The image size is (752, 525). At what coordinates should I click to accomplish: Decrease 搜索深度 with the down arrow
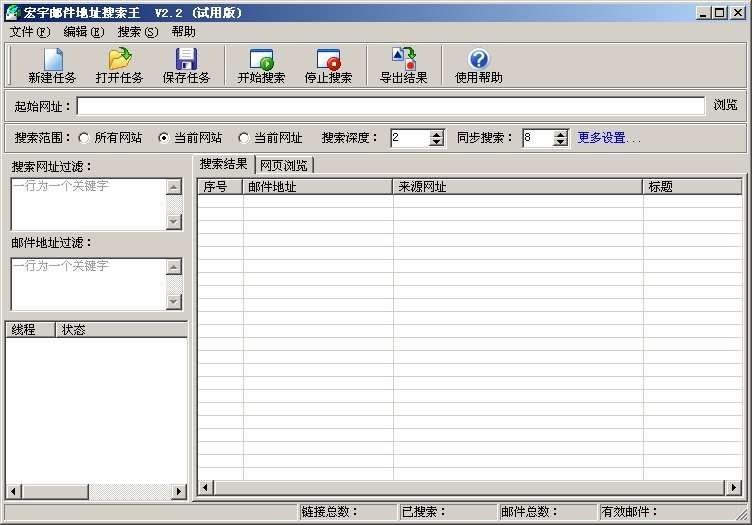tap(436, 142)
